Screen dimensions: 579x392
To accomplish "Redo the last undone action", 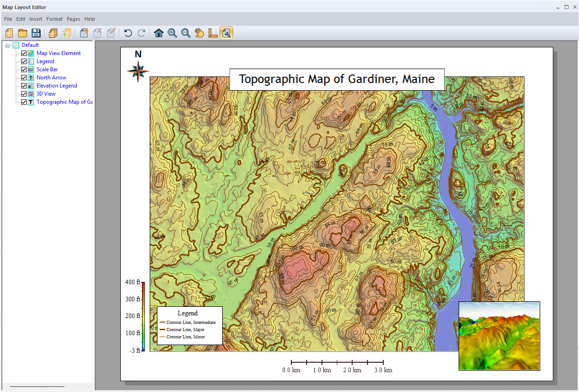I will (x=141, y=33).
